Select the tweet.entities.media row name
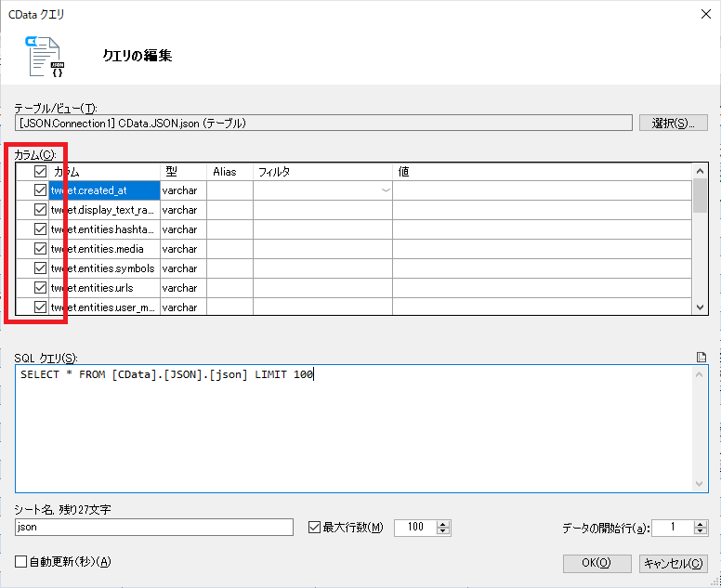The image size is (721, 588). pyautogui.click(x=104, y=249)
